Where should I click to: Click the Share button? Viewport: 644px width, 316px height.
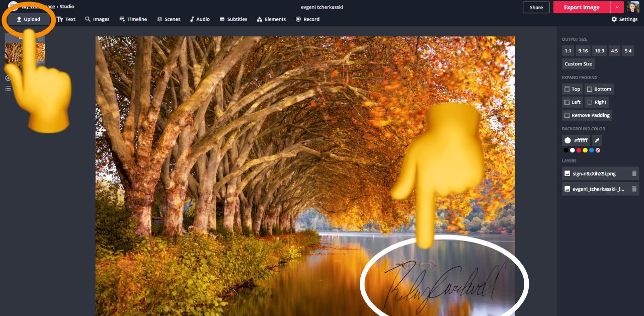pyautogui.click(x=536, y=8)
